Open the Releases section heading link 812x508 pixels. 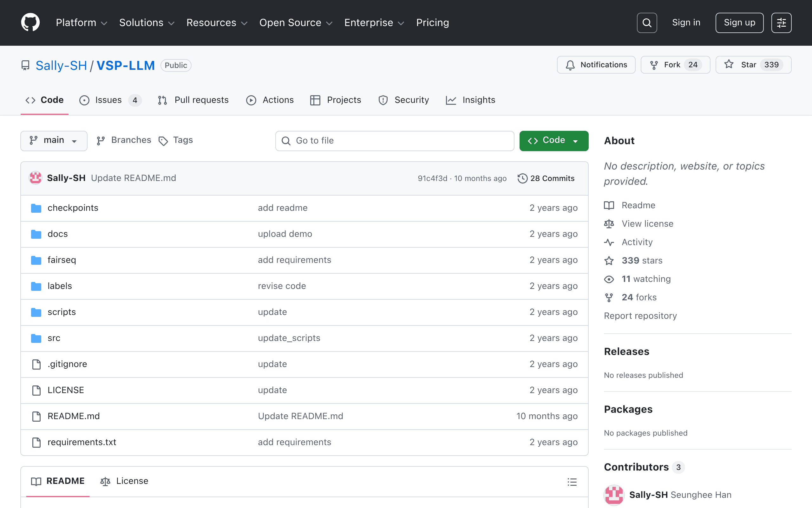(x=626, y=351)
